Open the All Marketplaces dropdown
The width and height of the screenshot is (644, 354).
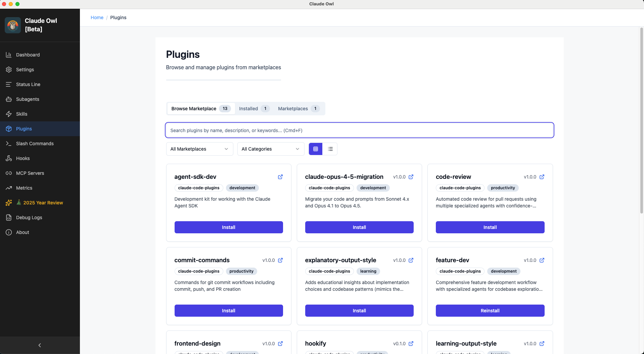coord(199,149)
